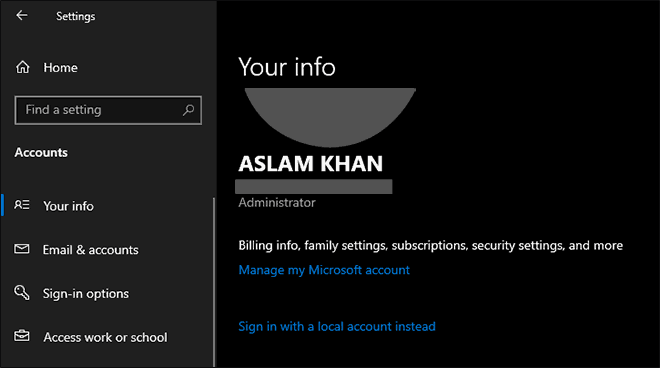Click the Your info page heading
Screen dimensions: 660x368
287,67
